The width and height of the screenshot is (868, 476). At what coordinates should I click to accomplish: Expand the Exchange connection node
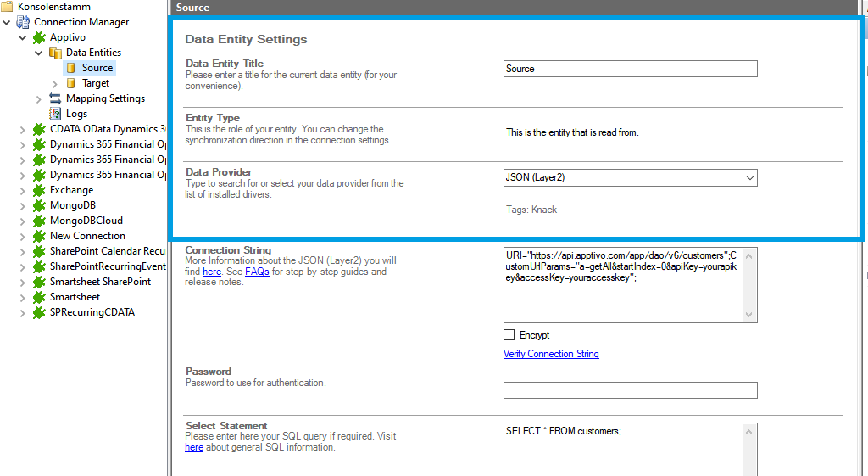22,190
